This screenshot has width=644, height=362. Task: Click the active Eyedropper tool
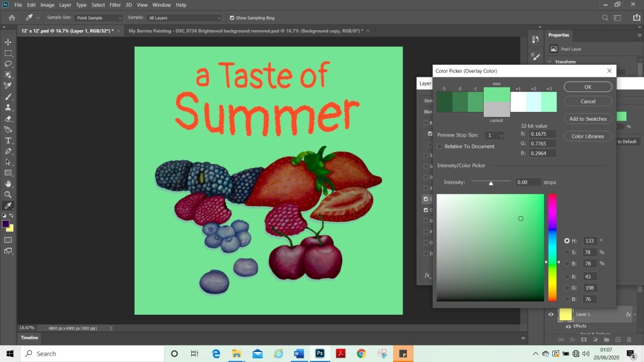[8, 206]
